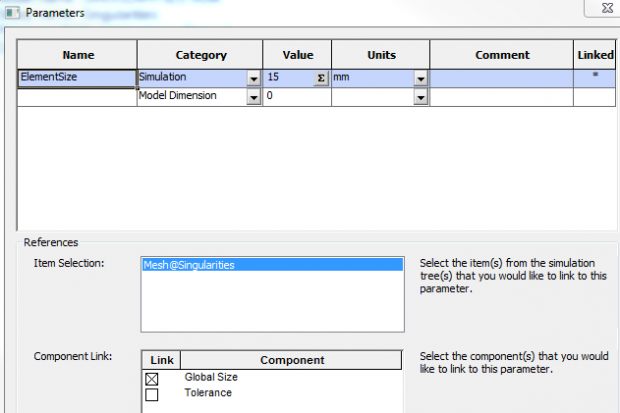Open the Model Dimension category dropdown
The width and height of the screenshot is (620, 413).
254,97
